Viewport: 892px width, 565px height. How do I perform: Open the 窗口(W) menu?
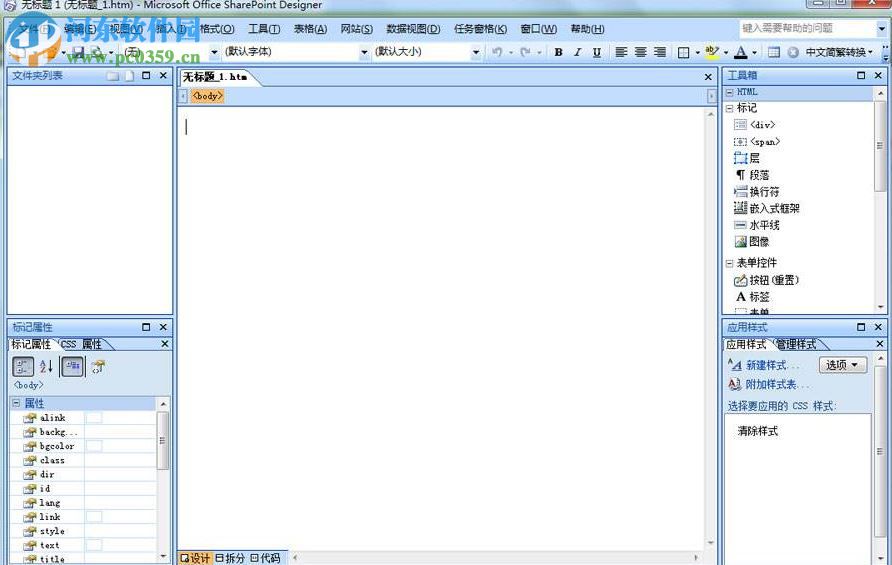[x=538, y=28]
